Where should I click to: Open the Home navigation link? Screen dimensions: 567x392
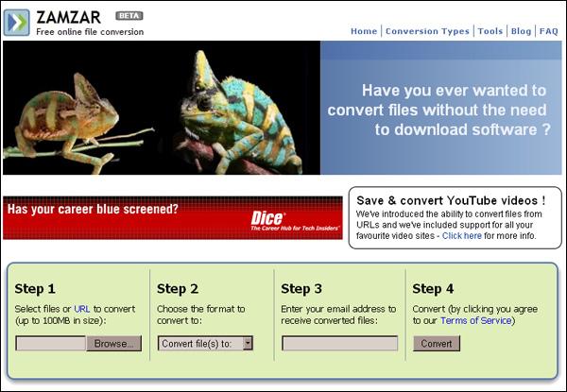[364, 31]
